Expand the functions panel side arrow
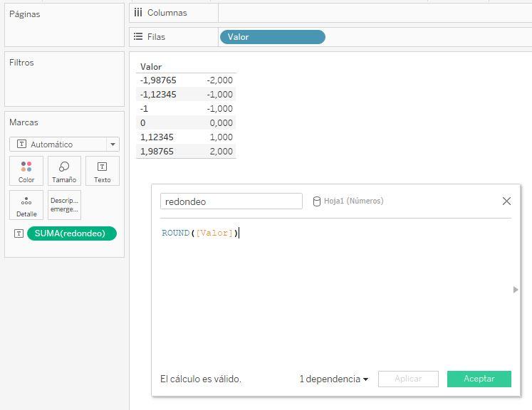 coord(516,290)
